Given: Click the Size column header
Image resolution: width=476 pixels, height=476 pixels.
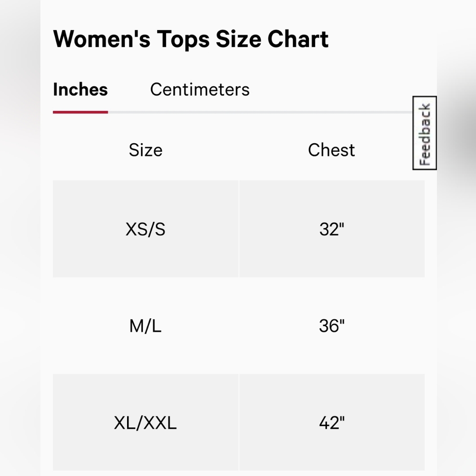Looking at the screenshot, I should pos(146,150).
